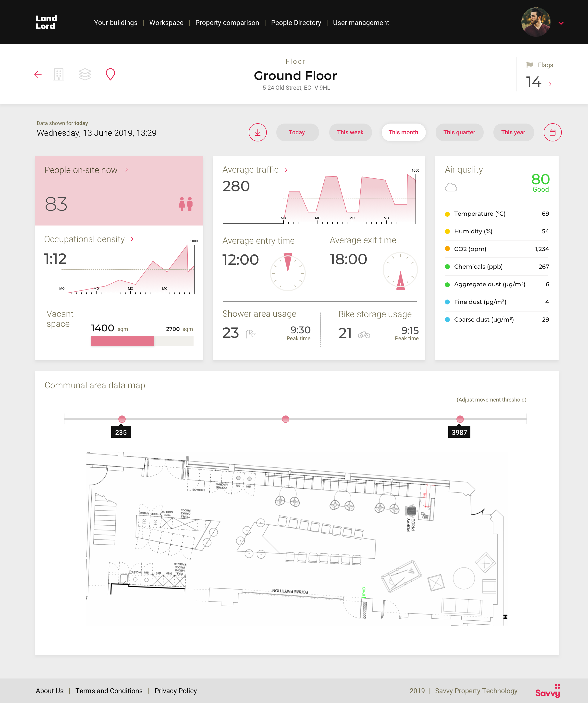
Task: Open the calendar date picker icon
Action: 552,133
